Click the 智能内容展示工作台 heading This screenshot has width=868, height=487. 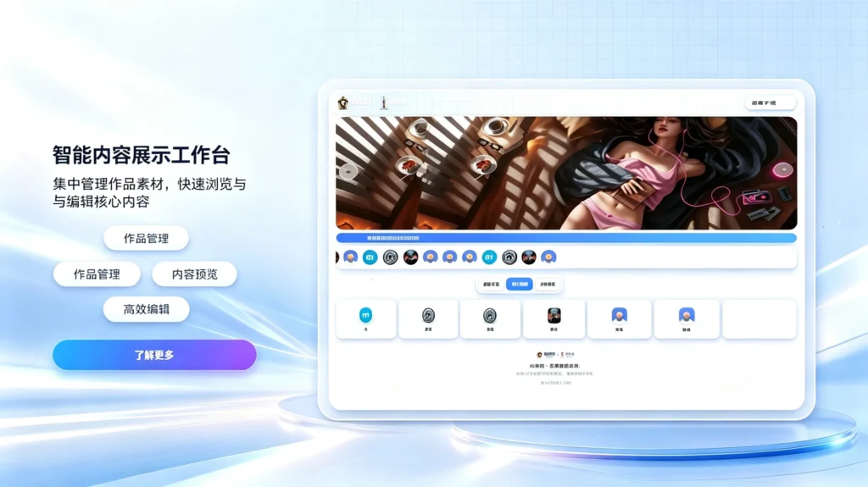tap(142, 155)
